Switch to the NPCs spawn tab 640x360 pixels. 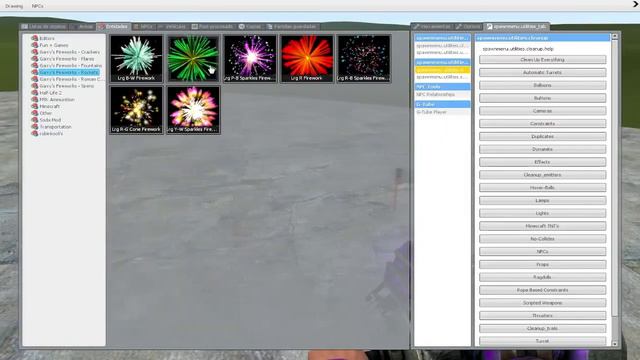(143, 27)
